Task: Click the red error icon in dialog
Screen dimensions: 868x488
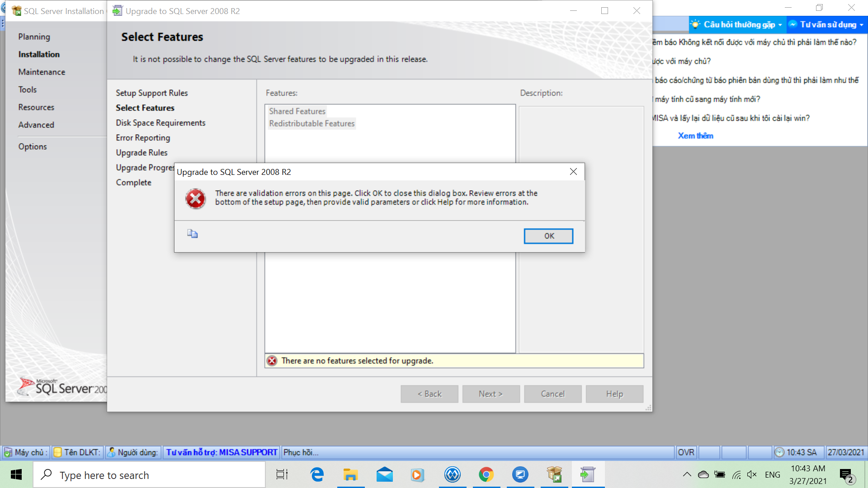Action: (195, 199)
